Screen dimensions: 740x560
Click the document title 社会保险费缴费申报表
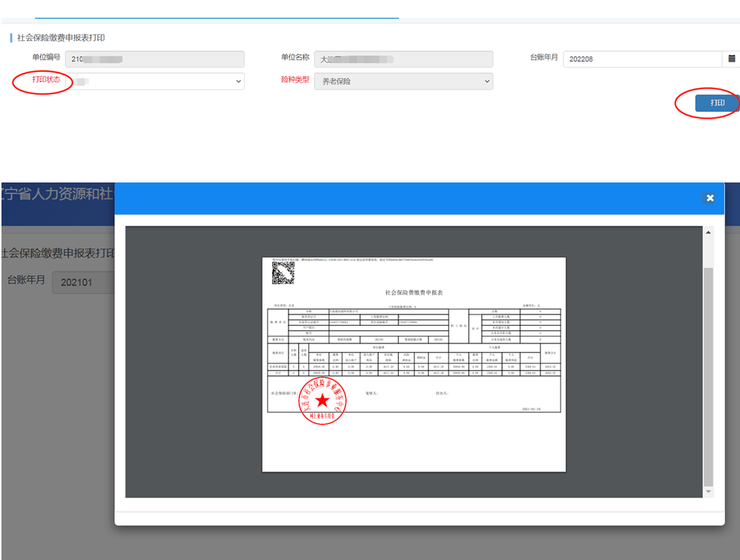click(414, 294)
